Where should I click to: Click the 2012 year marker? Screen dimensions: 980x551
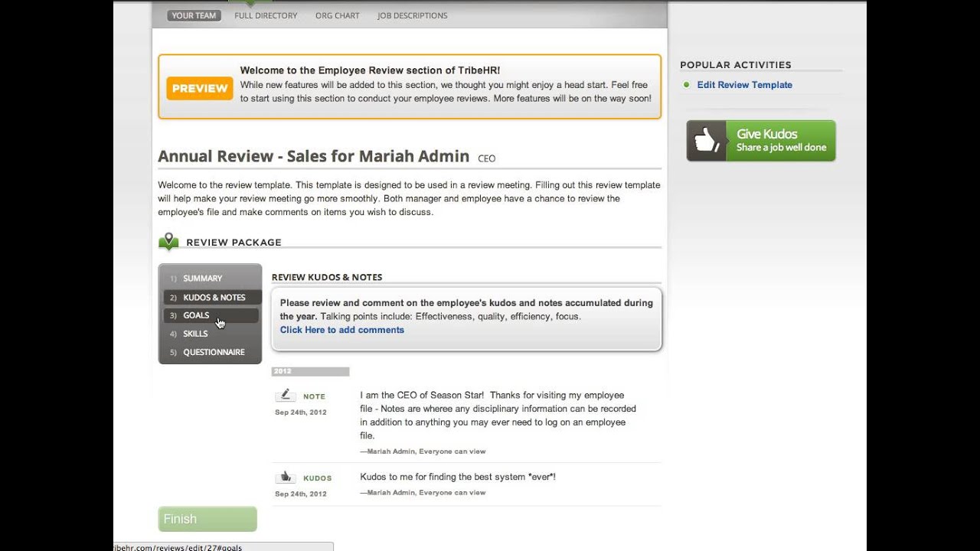point(310,371)
